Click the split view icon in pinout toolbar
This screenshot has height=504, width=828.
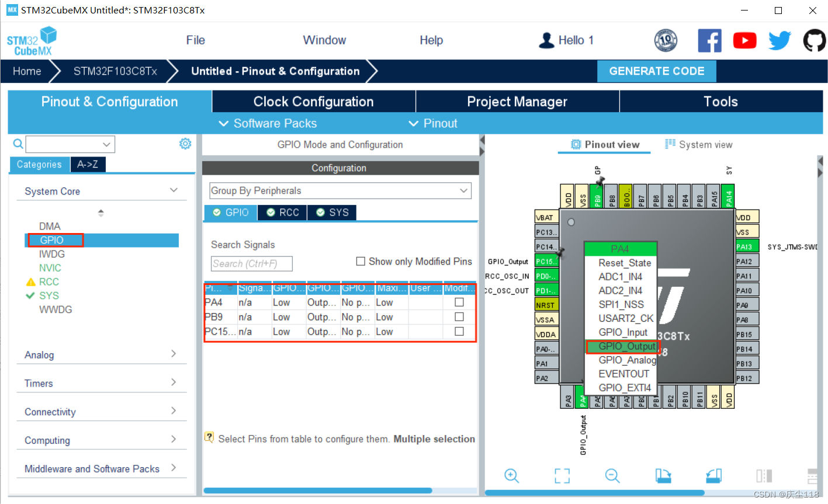click(764, 476)
